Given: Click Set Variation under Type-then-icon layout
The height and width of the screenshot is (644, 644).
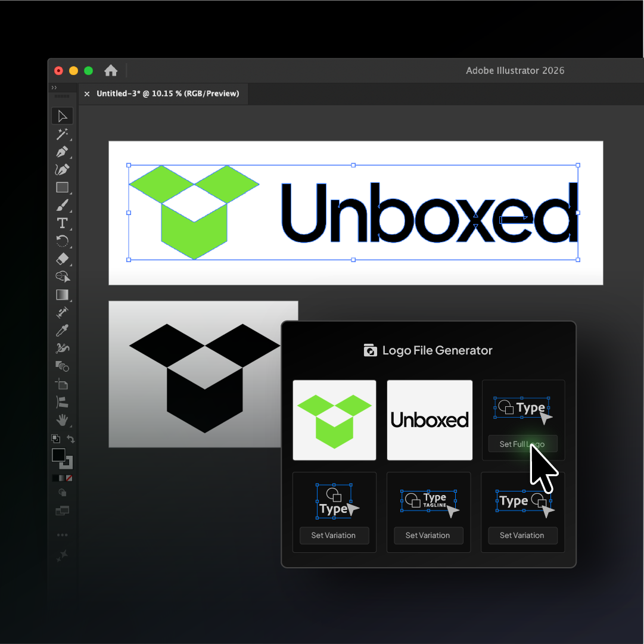Looking at the screenshot, I should 522,536.
